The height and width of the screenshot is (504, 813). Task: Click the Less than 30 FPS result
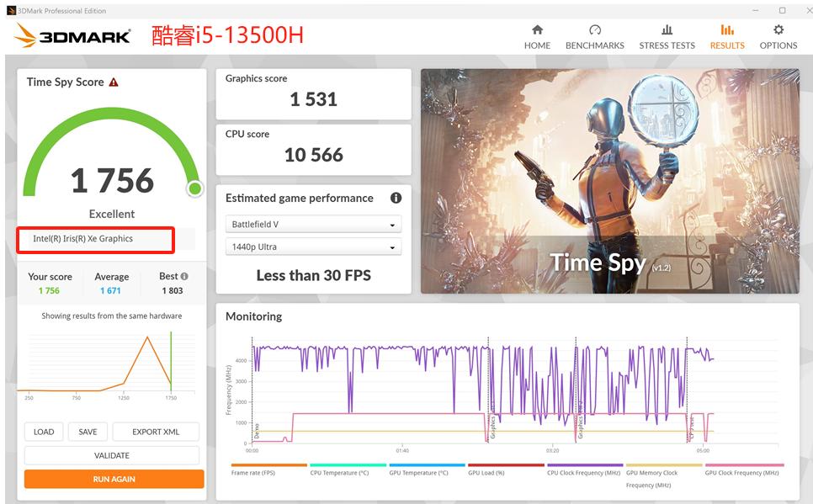click(313, 275)
